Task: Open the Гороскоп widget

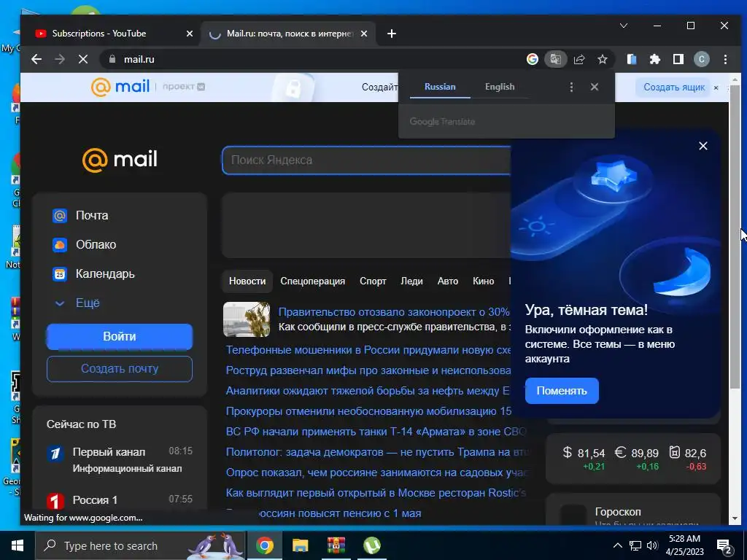Action: 618,512
